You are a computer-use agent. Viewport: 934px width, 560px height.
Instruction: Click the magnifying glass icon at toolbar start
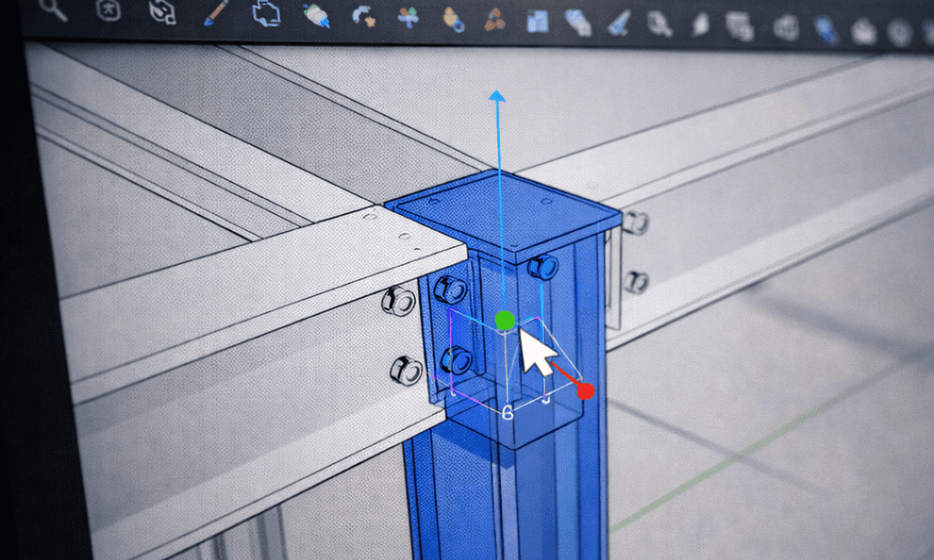point(53,10)
